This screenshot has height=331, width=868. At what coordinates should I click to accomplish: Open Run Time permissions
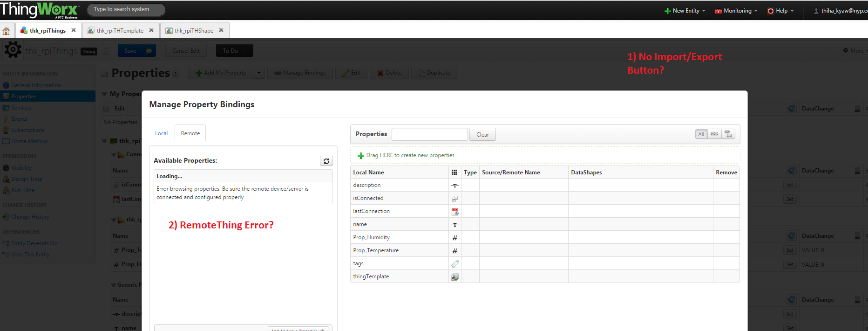pyautogui.click(x=23, y=190)
